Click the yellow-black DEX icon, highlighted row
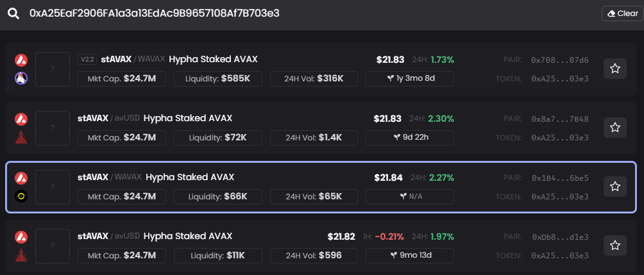The width and height of the screenshot is (644, 275). pyautogui.click(x=21, y=196)
